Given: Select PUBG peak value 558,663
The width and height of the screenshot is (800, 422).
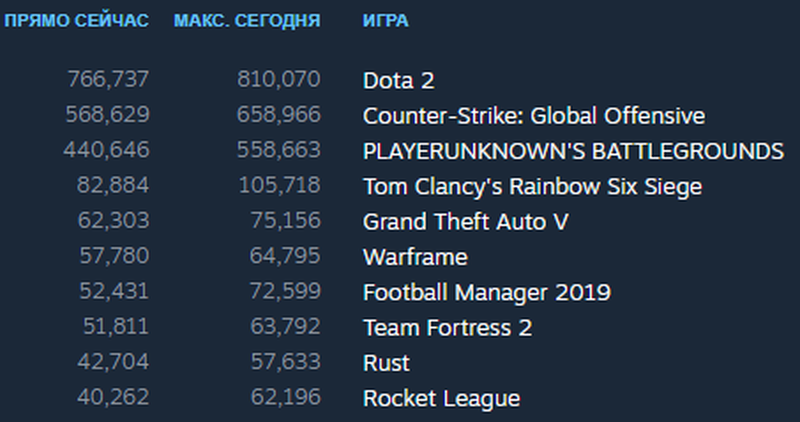Looking at the screenshot, I should (279, 150).
